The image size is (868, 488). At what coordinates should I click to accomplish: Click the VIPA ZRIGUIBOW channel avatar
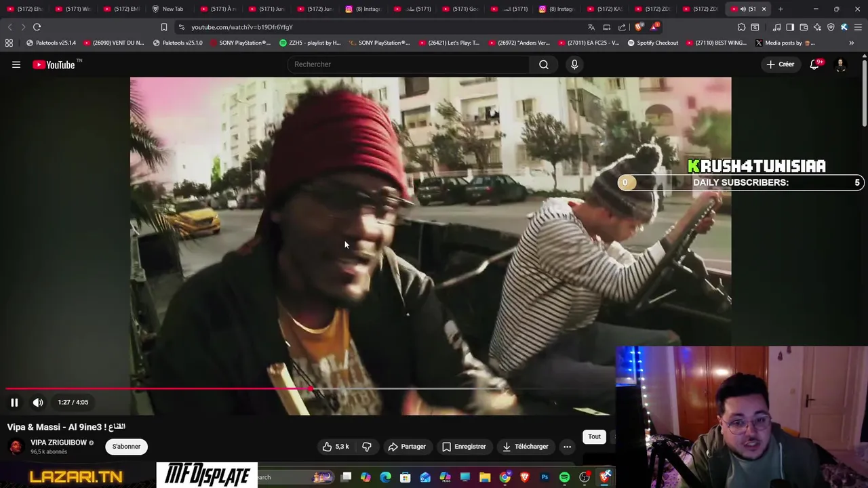(x=16, y=447)
